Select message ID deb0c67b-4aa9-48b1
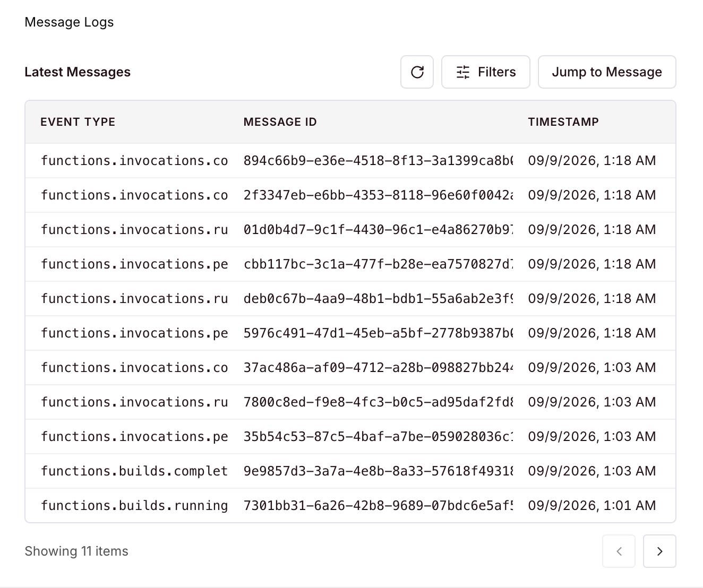This screenshot has height=588, width=703. tap(379, 298)
